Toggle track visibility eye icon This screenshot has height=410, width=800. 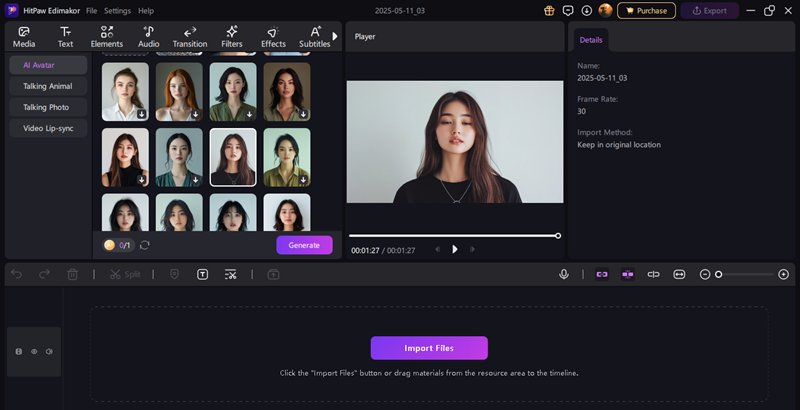pyautogui.click(x=34, y=352)
